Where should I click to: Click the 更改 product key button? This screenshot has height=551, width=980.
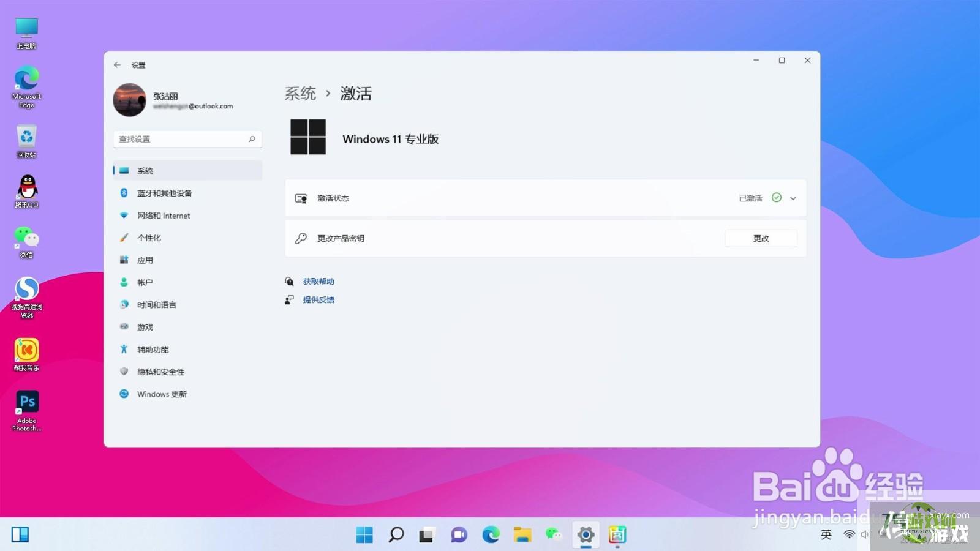click(x=761, y=238)
